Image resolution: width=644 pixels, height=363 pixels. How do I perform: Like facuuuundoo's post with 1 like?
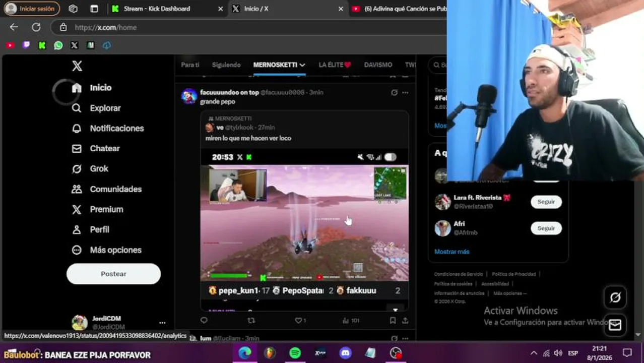pos(300,320)
